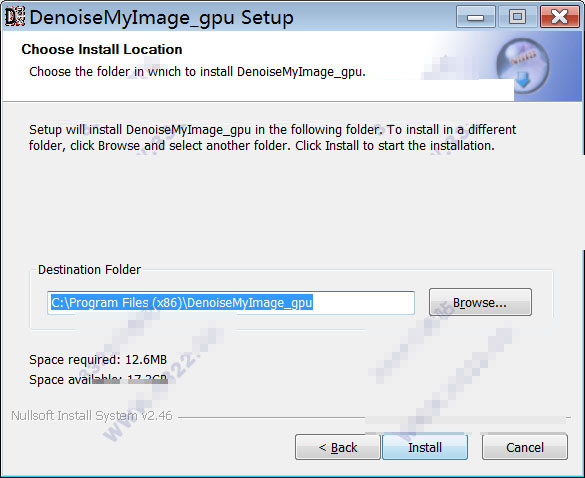Click the highlighted C:\Program Files (x86) path text
This screenshot has height=478, width=585.
click(182, 303)
